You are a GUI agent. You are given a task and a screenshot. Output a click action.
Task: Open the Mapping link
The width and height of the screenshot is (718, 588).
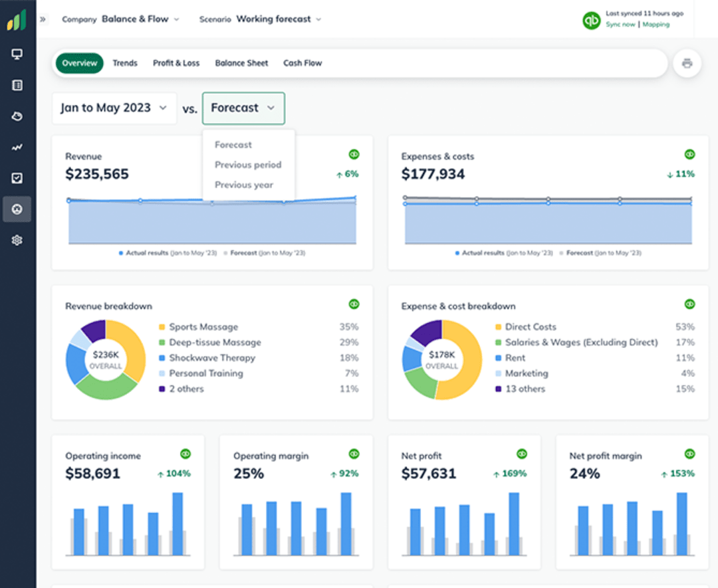coord(656,24)
